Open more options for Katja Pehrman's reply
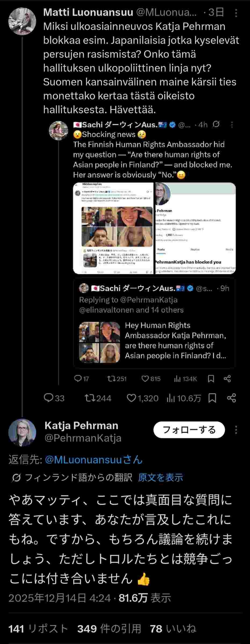250x644 pixels. [236, 430]
